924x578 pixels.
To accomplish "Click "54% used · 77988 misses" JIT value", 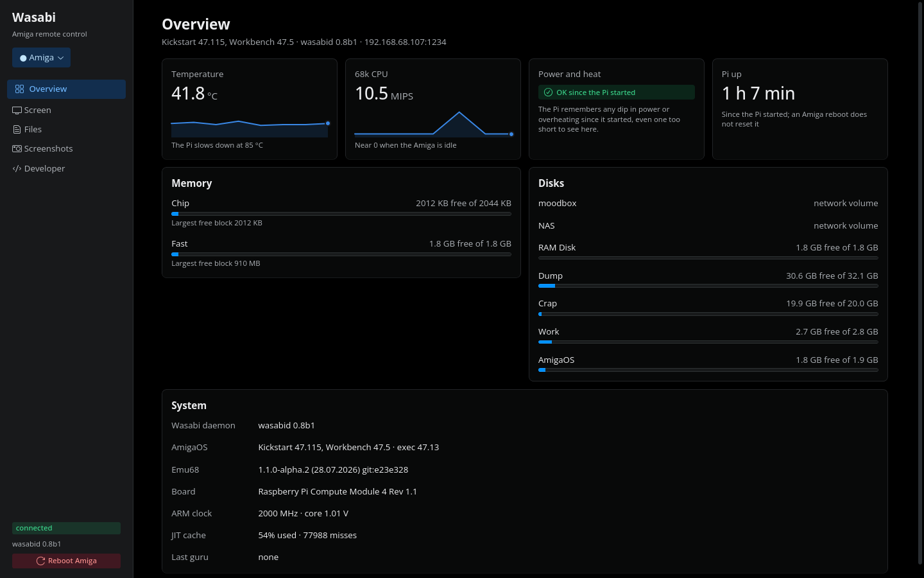I will point(307,536).
